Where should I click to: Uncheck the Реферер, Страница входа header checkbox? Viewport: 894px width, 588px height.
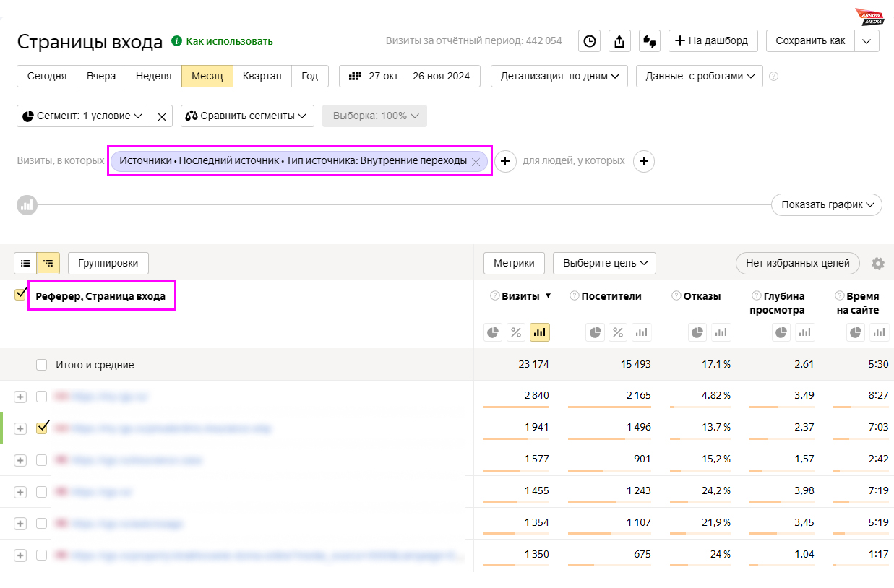tap(20, 295)
